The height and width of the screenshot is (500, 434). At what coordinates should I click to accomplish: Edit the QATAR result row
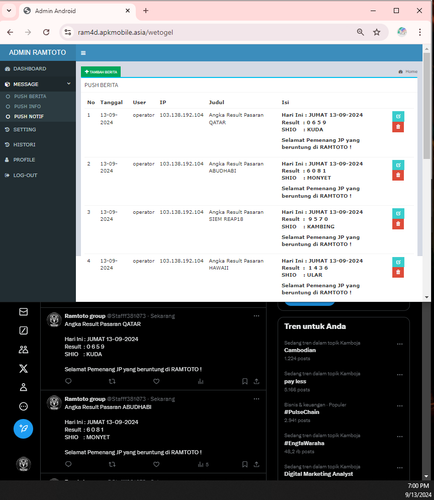pos(398,116)
